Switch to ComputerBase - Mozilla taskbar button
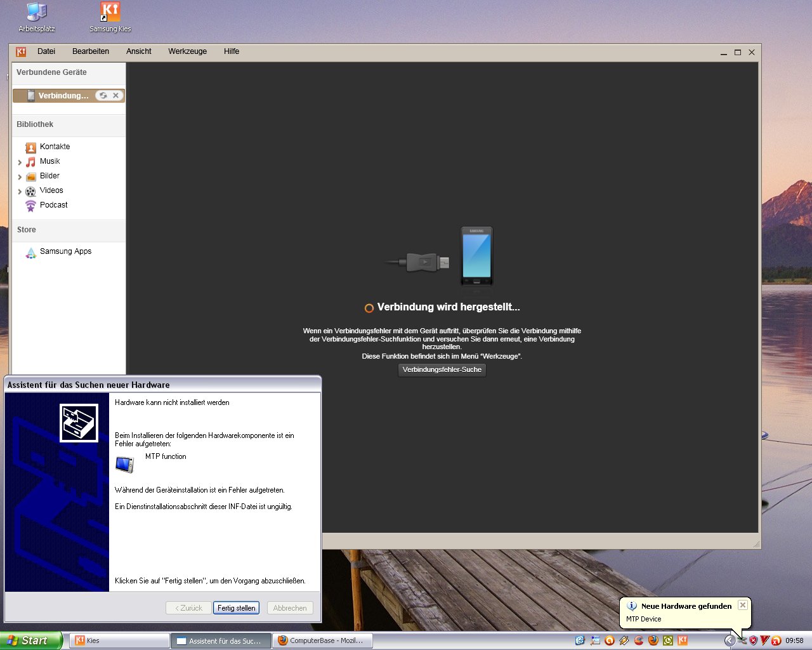 coord(322,640)
